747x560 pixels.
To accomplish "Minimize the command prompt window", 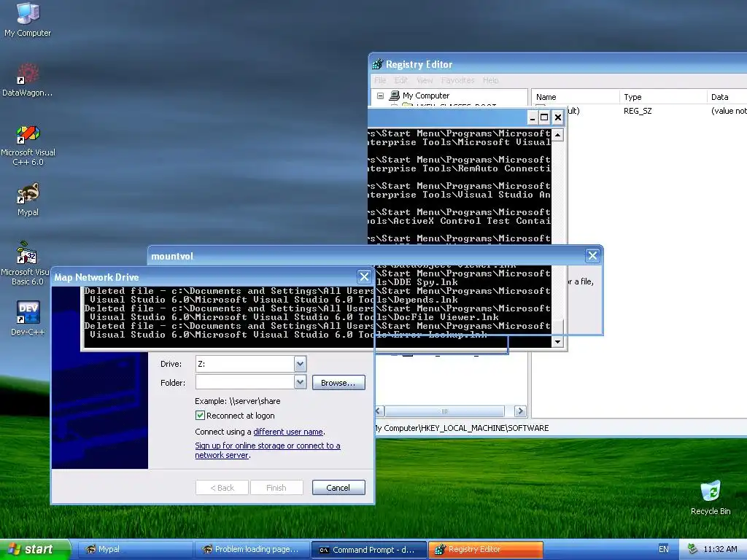I will [x=533, y=117].
